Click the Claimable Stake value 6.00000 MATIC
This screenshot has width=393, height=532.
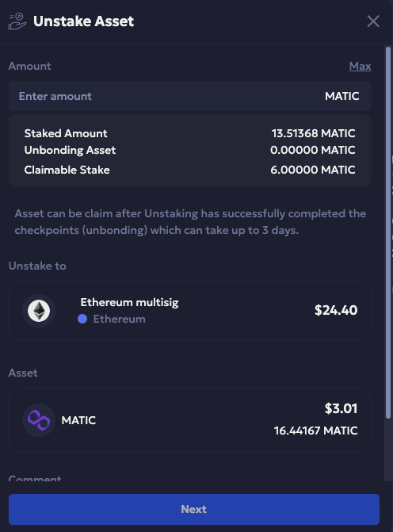click(313, 170)
